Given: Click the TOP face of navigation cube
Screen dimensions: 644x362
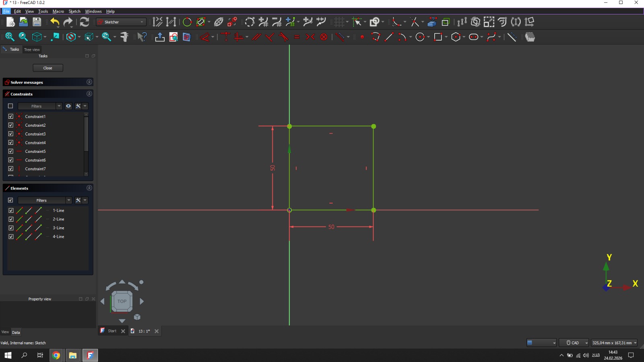Looking at the screenshot, I should (x=122, y=301).
